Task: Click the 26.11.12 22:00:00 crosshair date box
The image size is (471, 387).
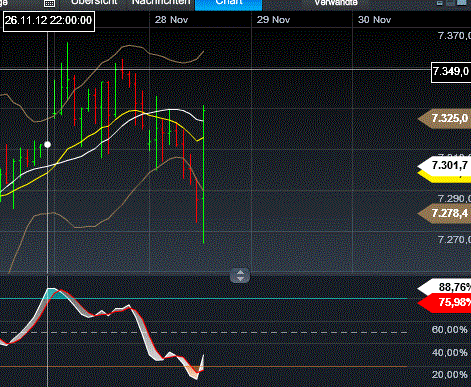Action: [49, 21]
